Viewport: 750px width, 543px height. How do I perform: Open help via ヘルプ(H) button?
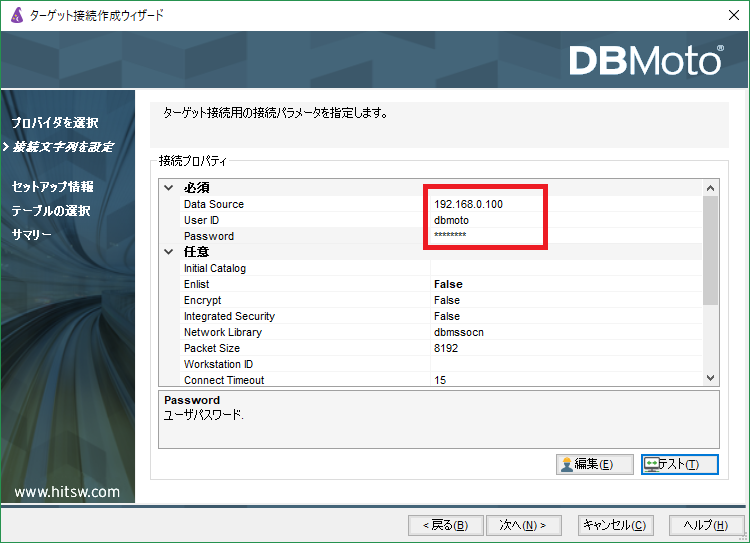tap(706, 525)
